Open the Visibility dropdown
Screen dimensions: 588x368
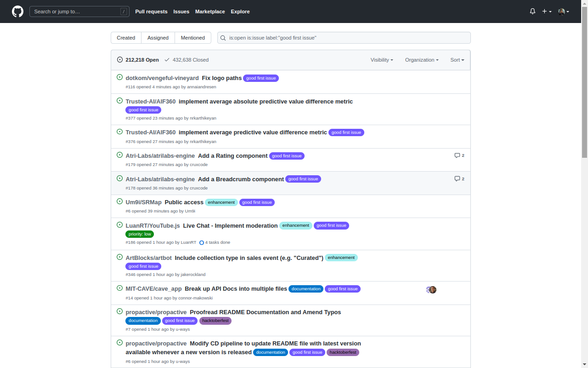[x=381, y=60]
